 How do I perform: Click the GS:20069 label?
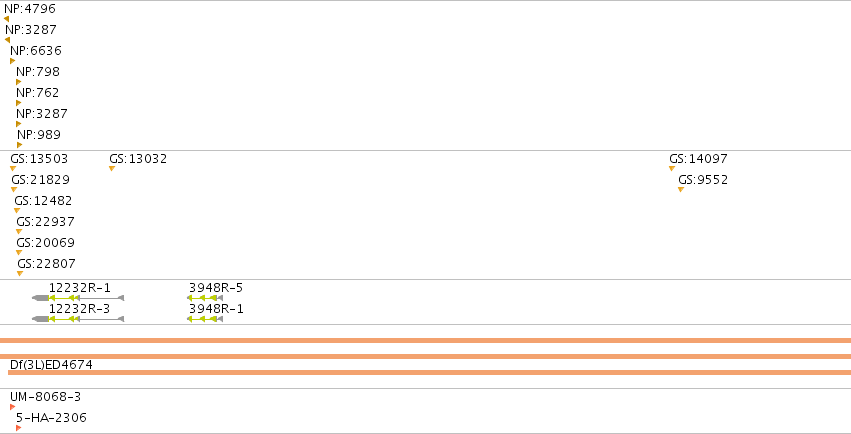(x=46, y=242)
